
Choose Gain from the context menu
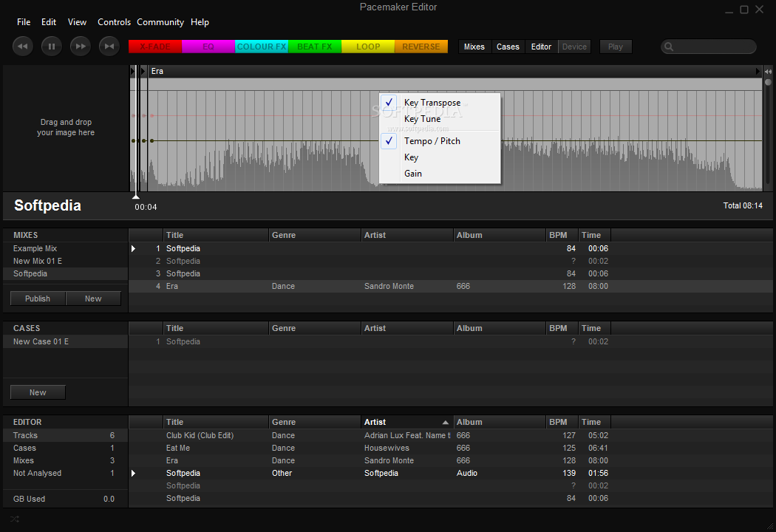[x=440, y=174]
